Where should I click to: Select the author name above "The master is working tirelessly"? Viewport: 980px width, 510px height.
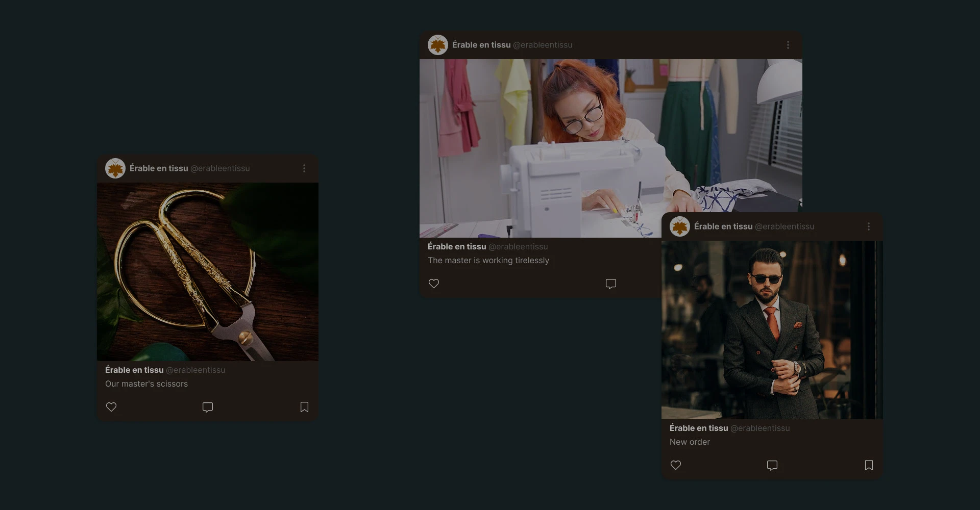tap(457, 246)
